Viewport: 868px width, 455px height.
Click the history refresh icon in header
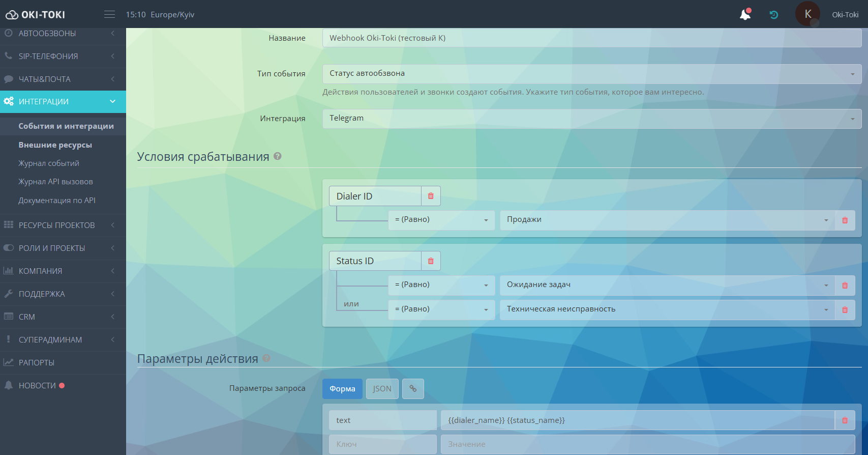(773, 15)
